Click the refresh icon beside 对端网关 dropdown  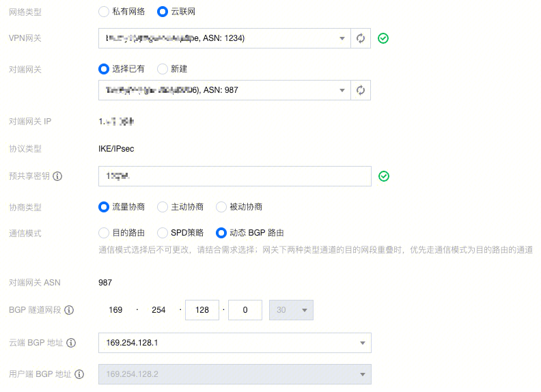tap(361, 90)
